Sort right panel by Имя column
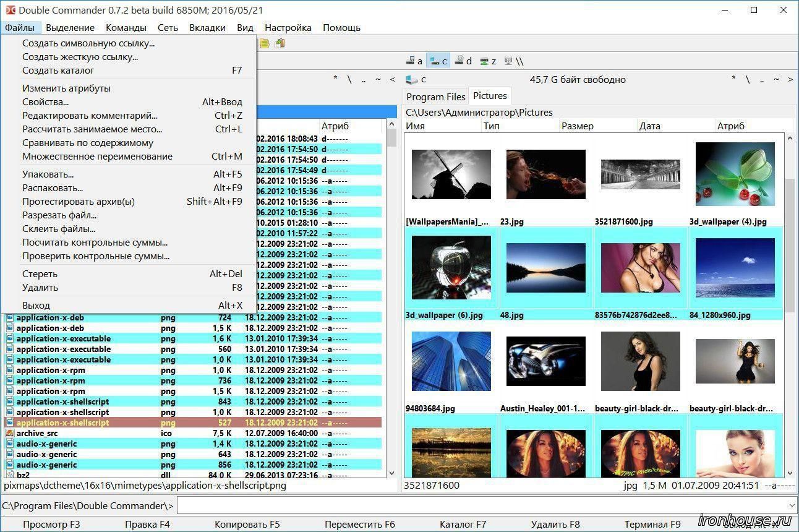Image resolution: width=799 pixels, height=532 pixels. [x=442, y=126]
